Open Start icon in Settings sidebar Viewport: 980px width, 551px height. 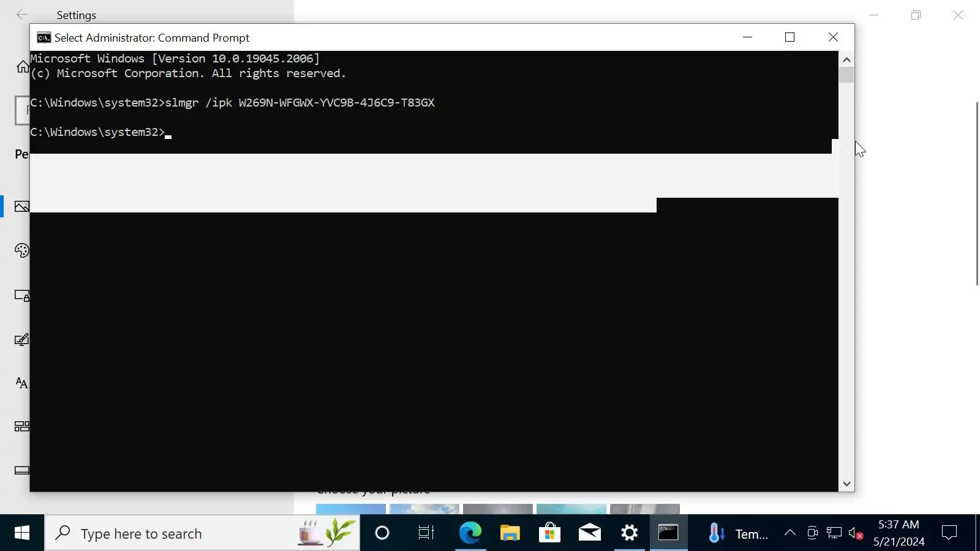pos(22,426)
